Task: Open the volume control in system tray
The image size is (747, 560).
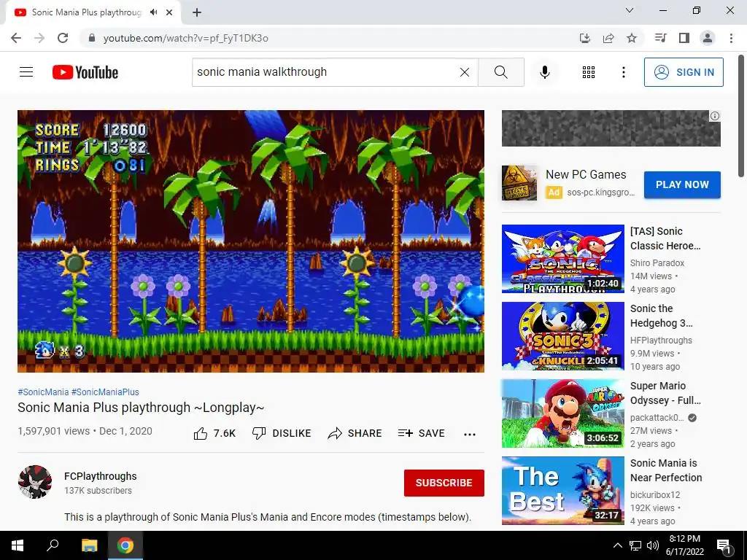Action: point(653,545)
